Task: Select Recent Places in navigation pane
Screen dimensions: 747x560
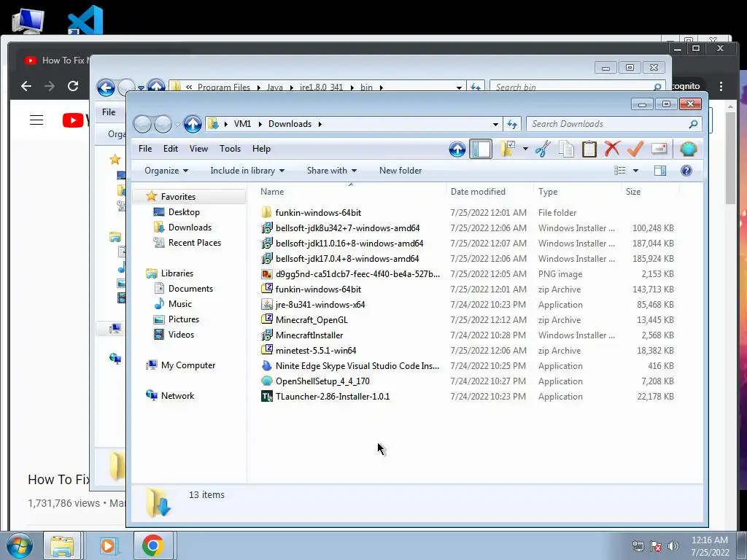Action: click(x=194, y=242)
